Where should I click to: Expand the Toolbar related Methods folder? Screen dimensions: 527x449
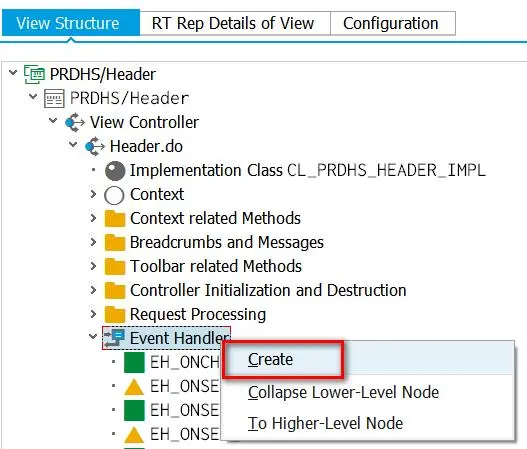click(93, 266)
